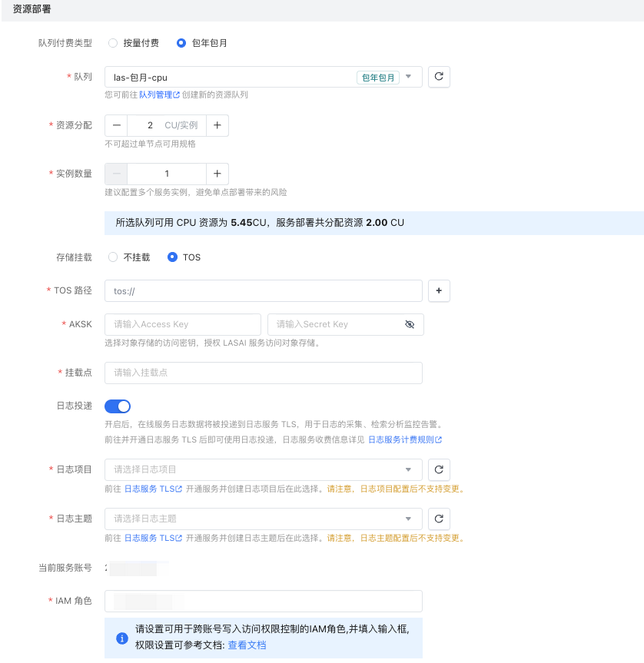Refresh the 日志主题 options
The height and width of the screenshot is (663, 644).
438,519
